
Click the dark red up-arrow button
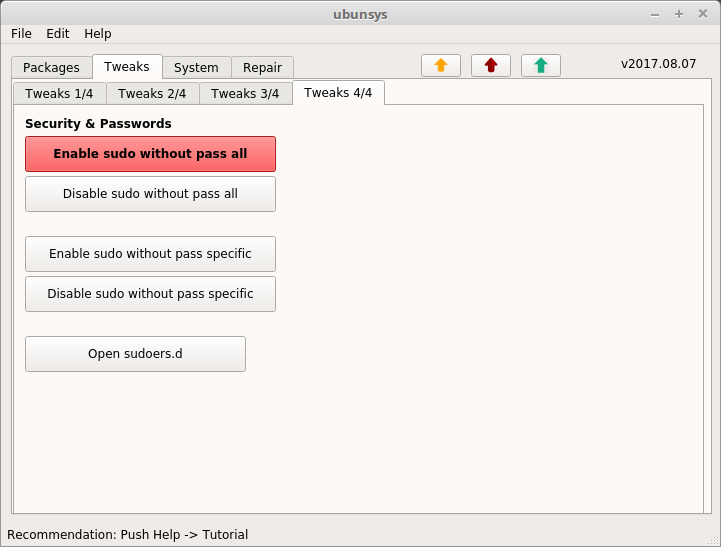[491, 65]
